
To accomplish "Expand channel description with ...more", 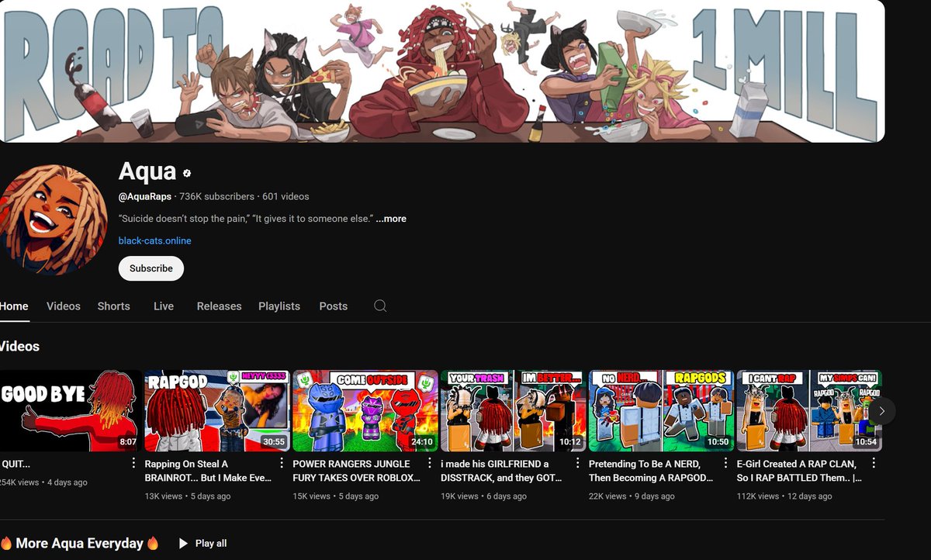I will click(x=391, y=219).
